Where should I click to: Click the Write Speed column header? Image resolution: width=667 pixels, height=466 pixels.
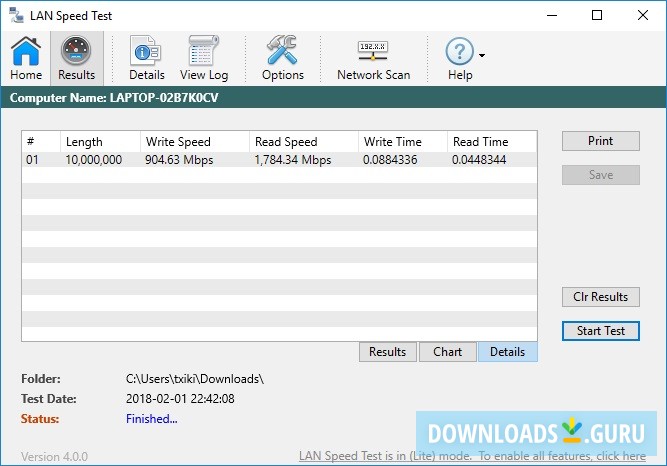click(x=195, y=142)
